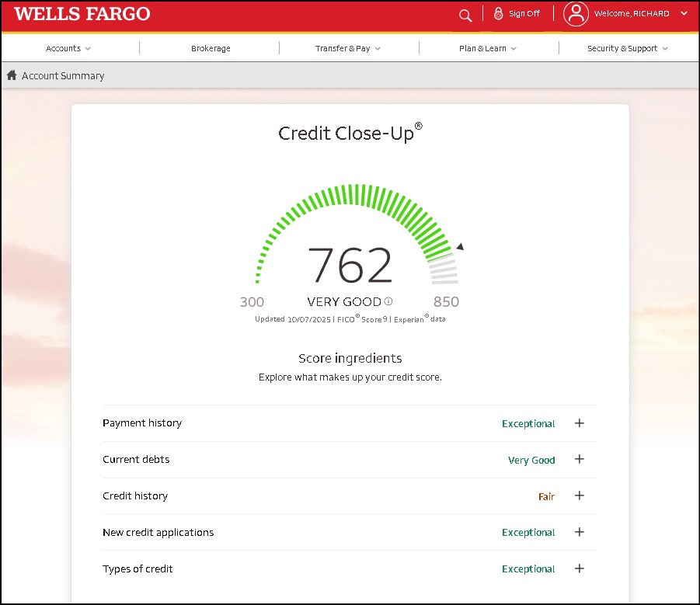Click the home icon beside Account Summary
This screenshot has height=605, width=700.
[12, 75]
